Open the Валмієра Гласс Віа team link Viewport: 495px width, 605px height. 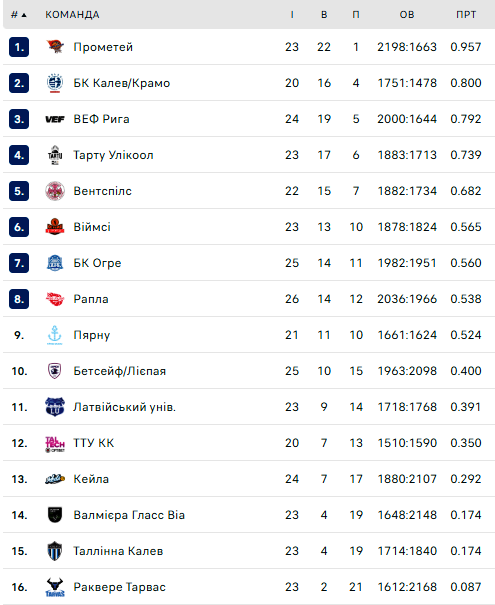[x=129, y=515]
